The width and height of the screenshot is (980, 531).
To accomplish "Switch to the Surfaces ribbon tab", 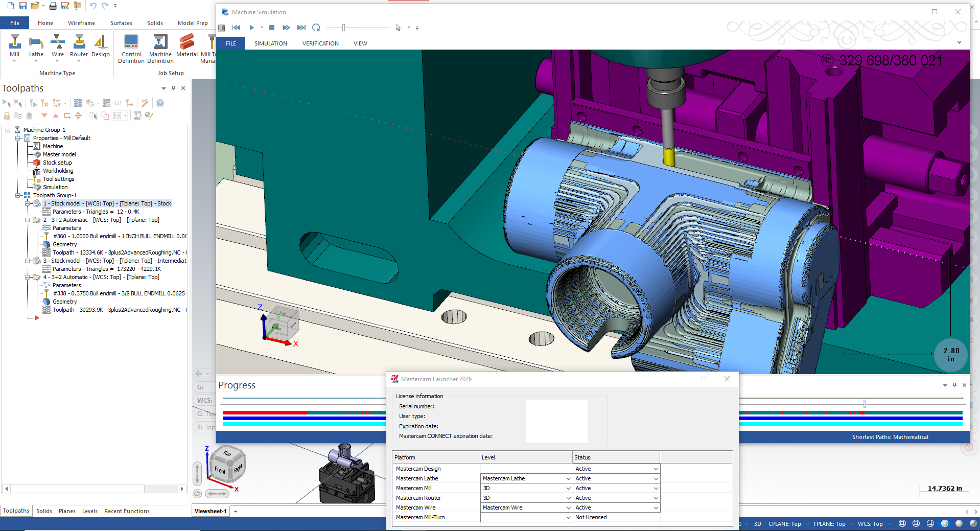I will pos(121,23).
